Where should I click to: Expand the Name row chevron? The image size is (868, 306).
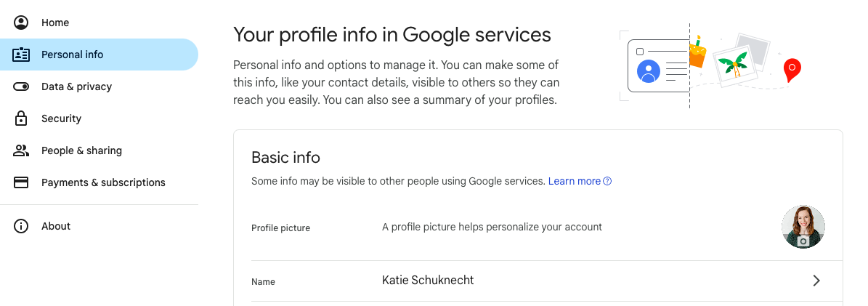[816, 281]
